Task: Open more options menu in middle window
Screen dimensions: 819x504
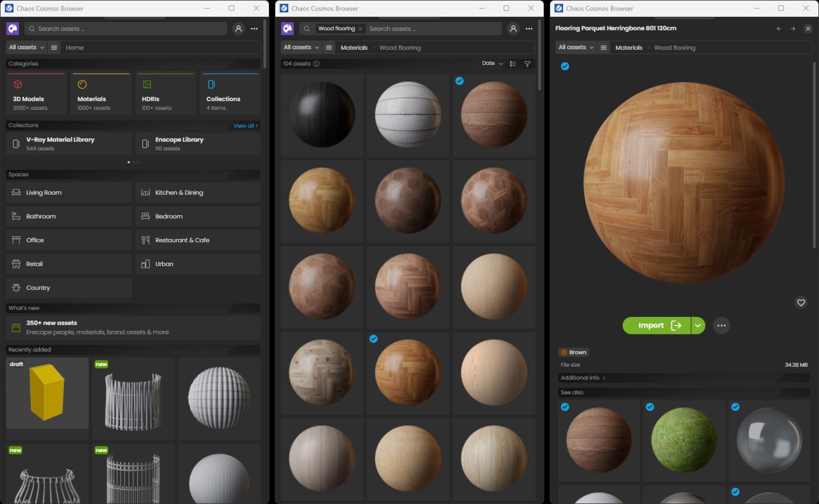Action: pos(529,29)
